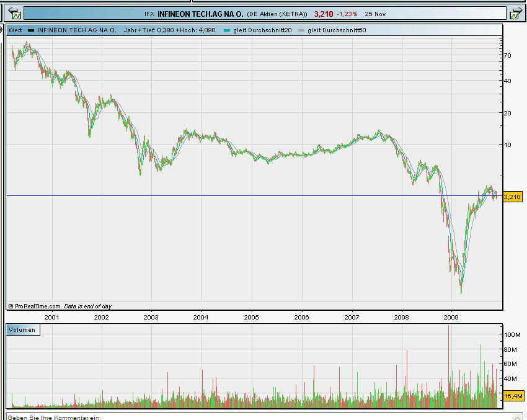Click the 60M volume axis value
527x420 pixels.
coord(510,364)
